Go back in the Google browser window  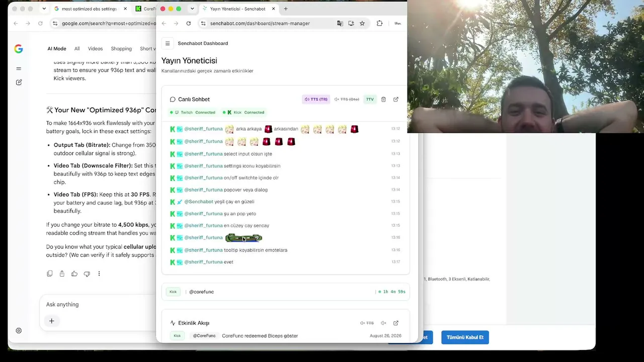16,23
